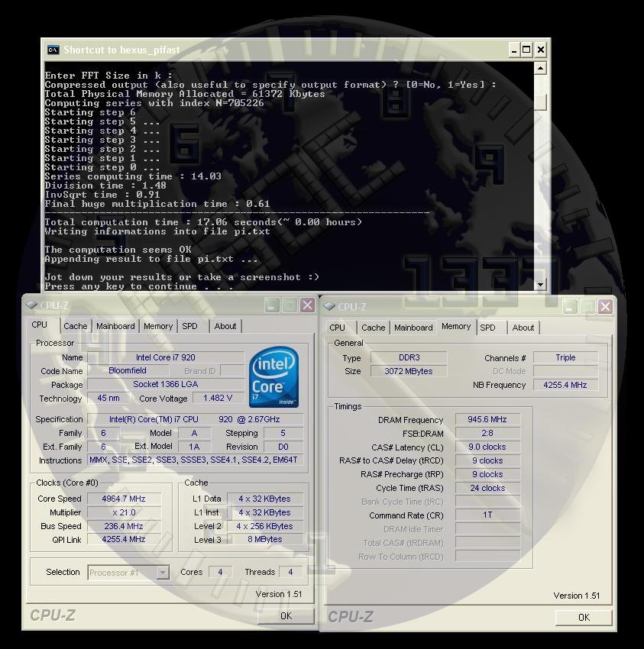Viewport: 644px width, 649px height.
Task: Click the console scrollbar down arrow
Action: 540,284
